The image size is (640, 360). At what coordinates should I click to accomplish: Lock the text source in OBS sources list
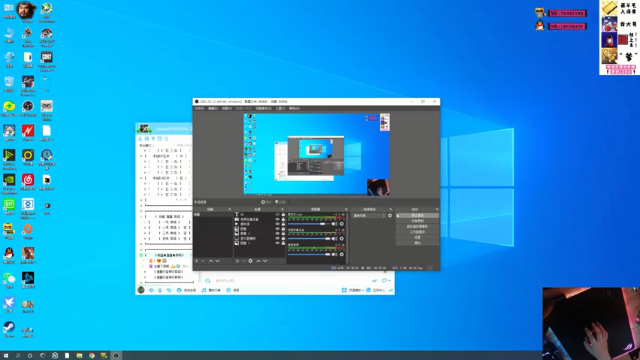[x=283, y=214]
